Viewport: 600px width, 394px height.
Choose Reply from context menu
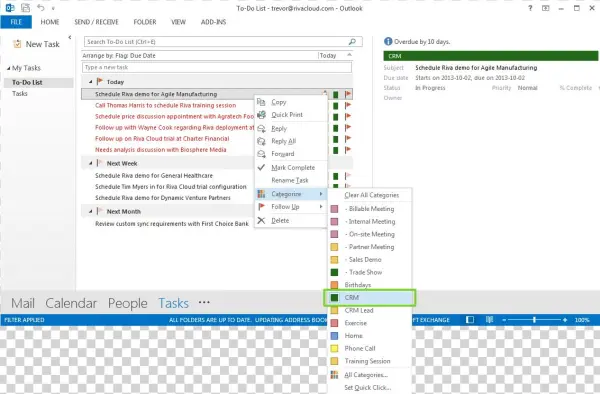point(291,129)
